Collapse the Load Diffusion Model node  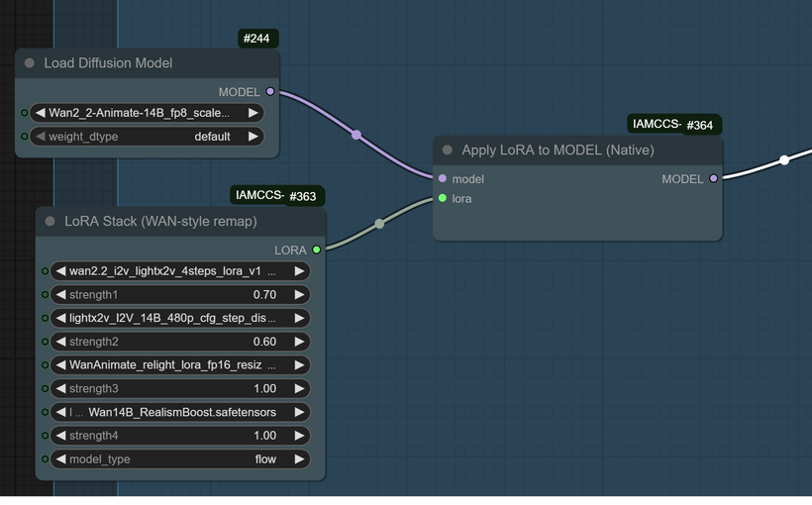30,63
